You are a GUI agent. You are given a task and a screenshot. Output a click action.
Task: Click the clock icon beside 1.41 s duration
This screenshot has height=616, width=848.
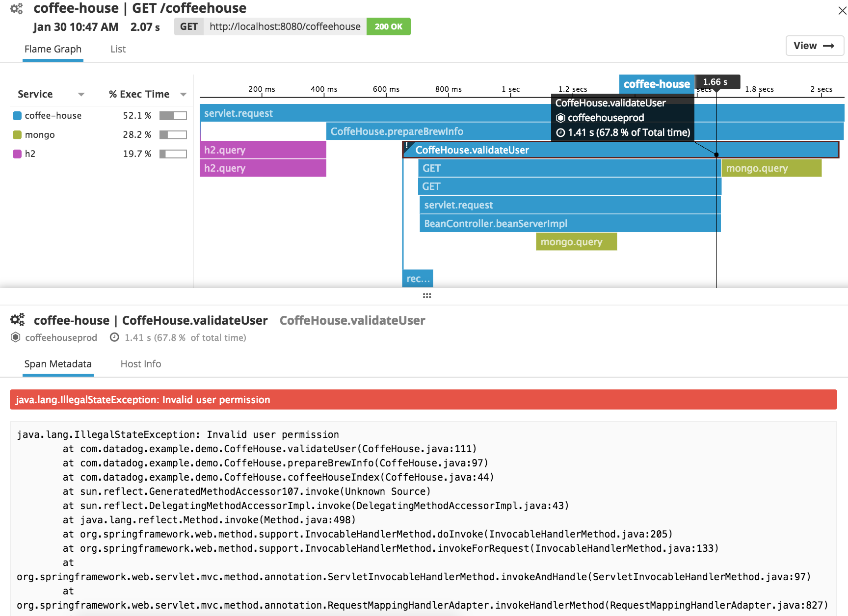coord(115,337)
